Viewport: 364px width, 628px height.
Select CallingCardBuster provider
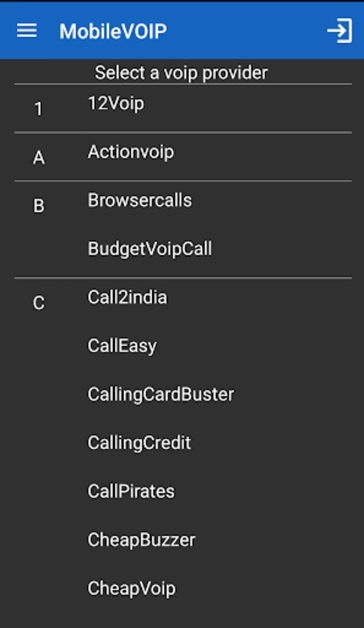tap(161, 395)
